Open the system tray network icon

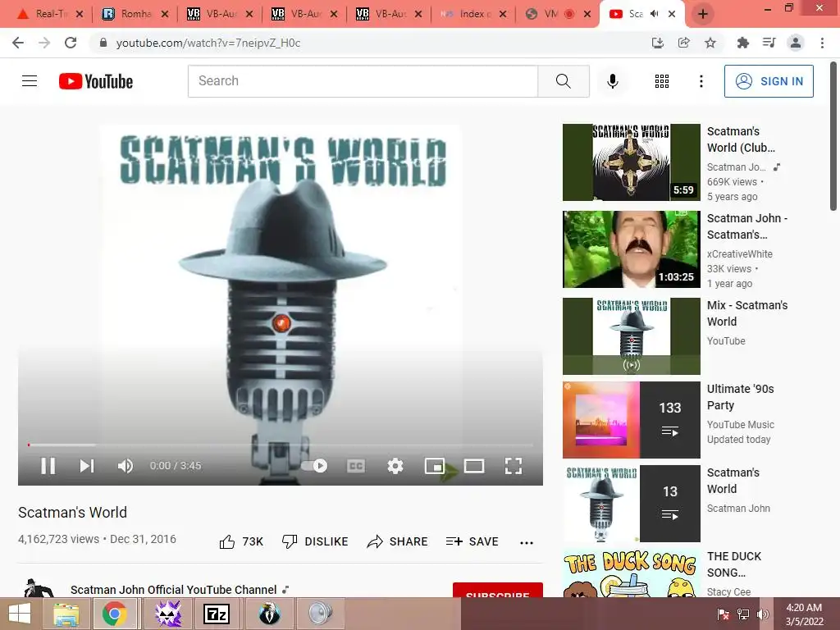coord(743,614)
